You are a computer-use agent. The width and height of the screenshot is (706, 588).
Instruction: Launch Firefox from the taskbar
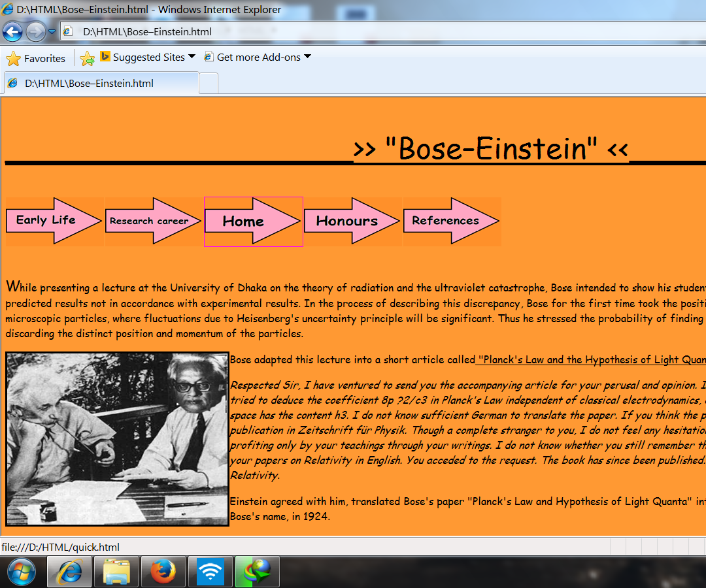point(163,572)
